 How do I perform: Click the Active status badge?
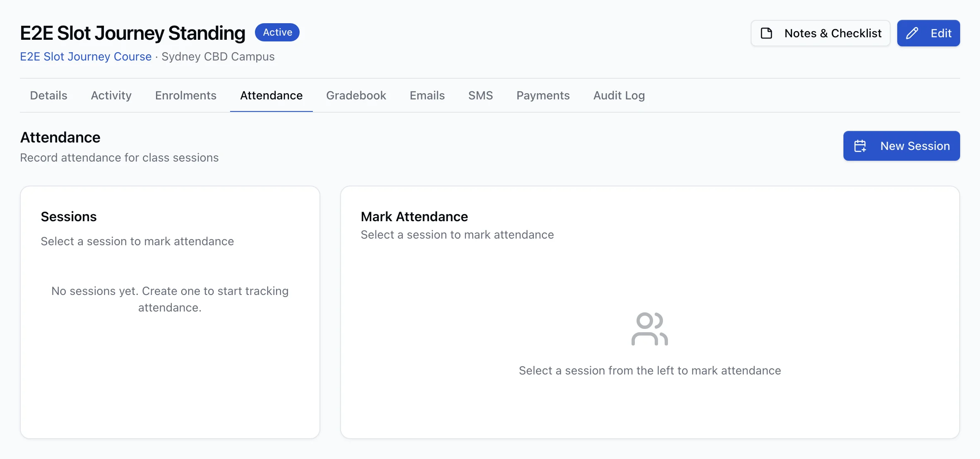point(277,32)
